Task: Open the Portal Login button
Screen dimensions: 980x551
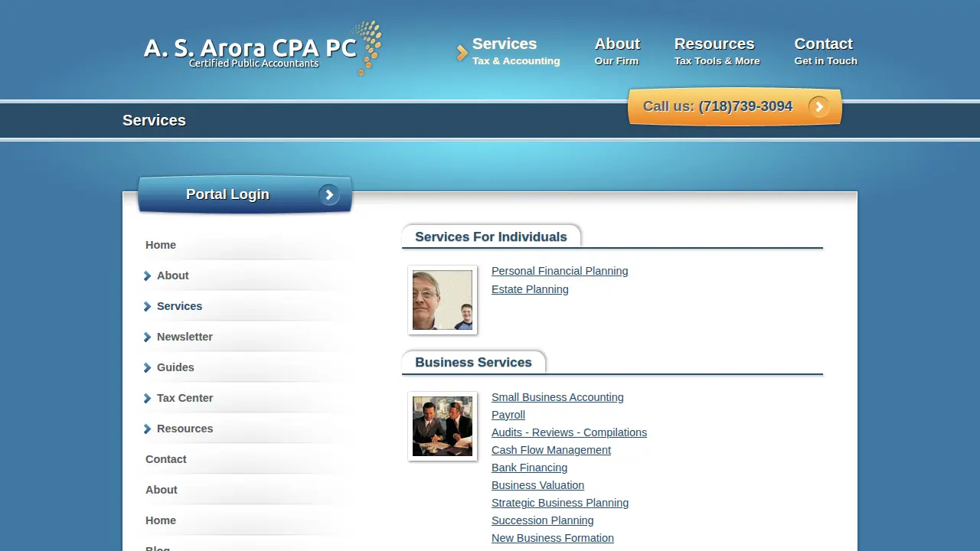Action: 245,195
